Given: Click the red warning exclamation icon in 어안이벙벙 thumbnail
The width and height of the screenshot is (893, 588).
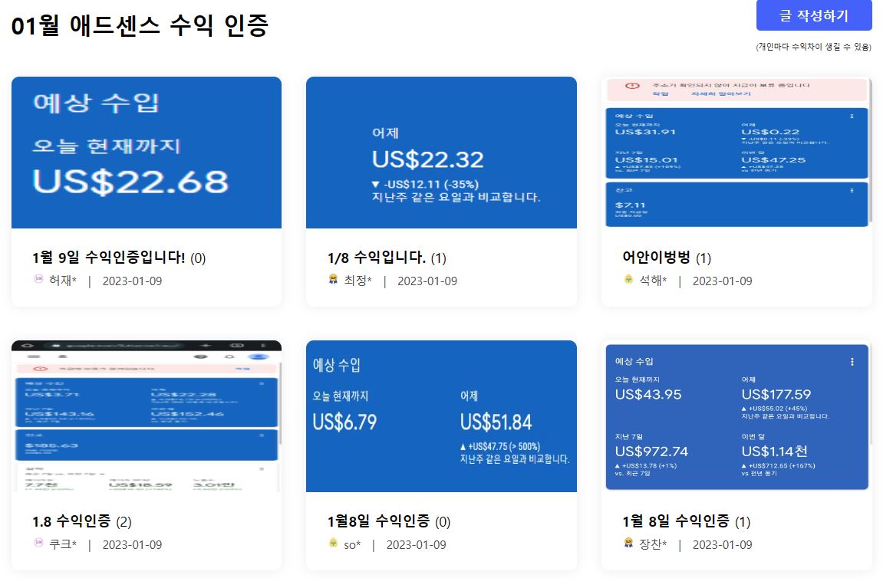Looking at the screenshot, I should [x=631, y=86].
